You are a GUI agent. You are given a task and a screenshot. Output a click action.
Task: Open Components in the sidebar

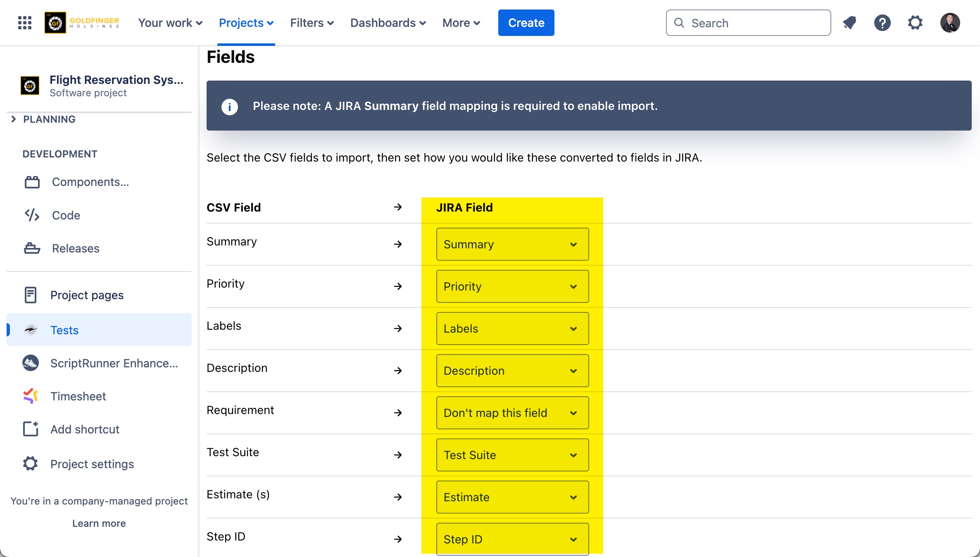tap(90, 182)
